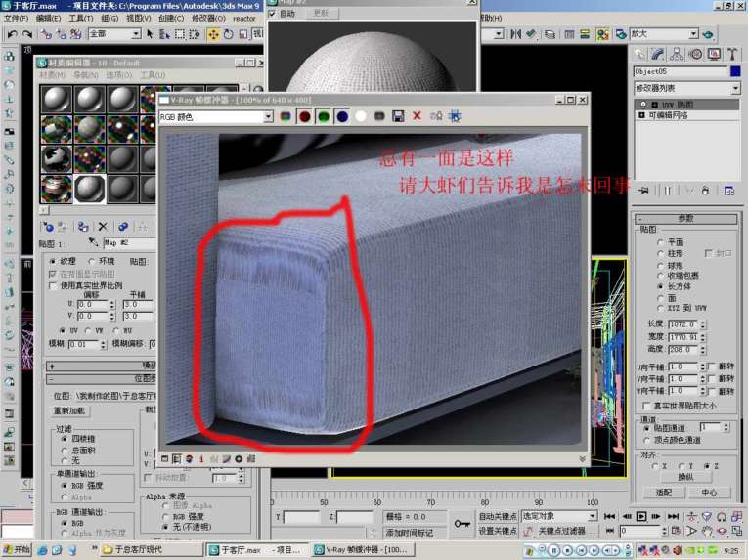Select the 环境 radio button in Material Editor
748x560 pixels.
click(x=92, y=262)
